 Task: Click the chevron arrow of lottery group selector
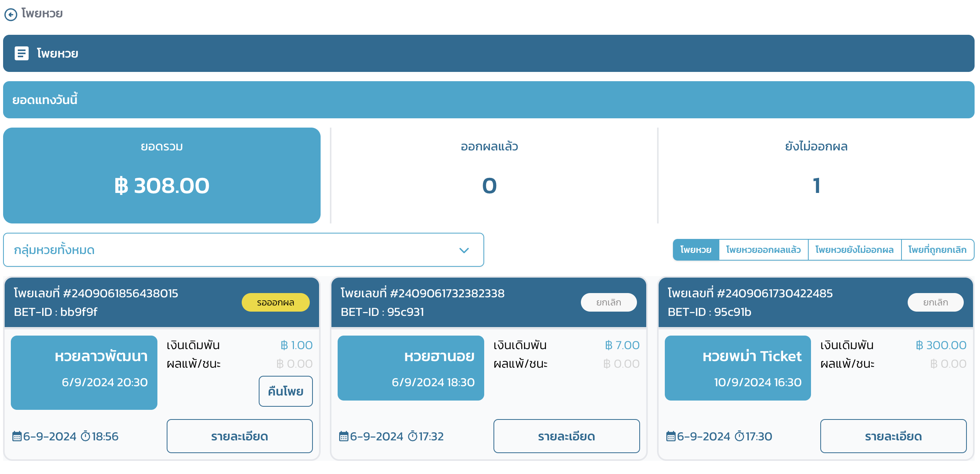(x=464, y=251)
